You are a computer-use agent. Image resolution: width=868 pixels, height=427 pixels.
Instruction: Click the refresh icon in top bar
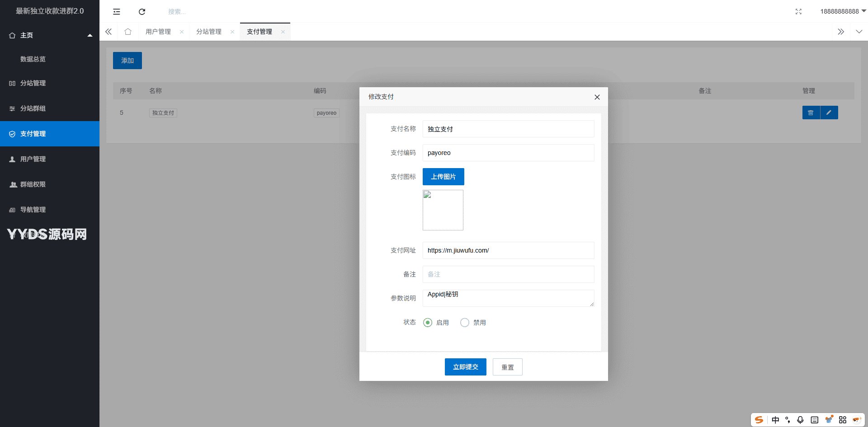[142, 11]
